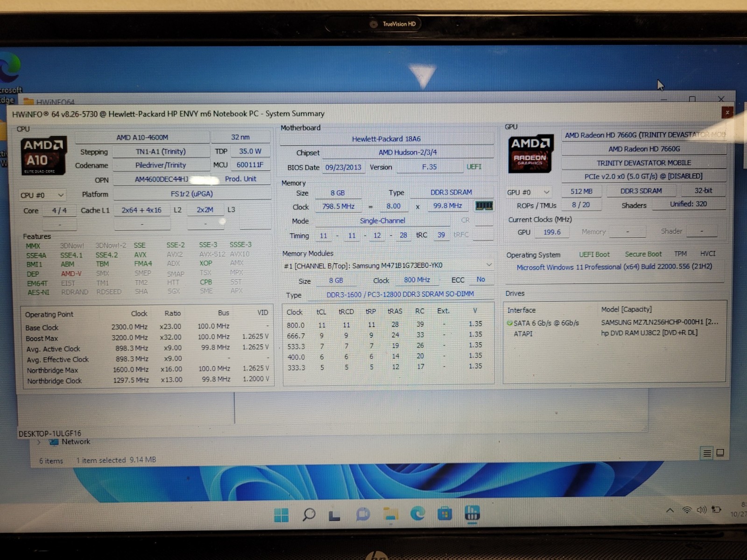Click the memory type DDR3 SDRAM field
The height and width of the screenshot is (560, 747).
(x=451, y=192)
